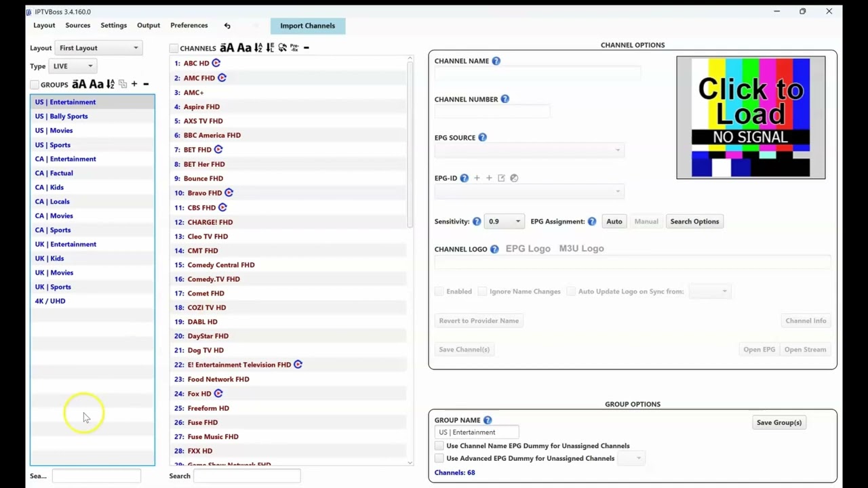868x488 pixels.
Task: Open the Type dropdown showing LIVE
Action: (73, 66)
